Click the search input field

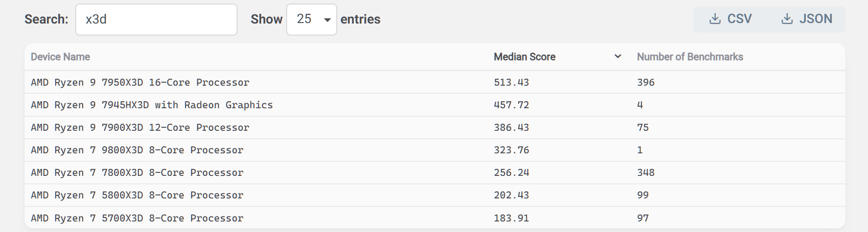coord(156,20)
